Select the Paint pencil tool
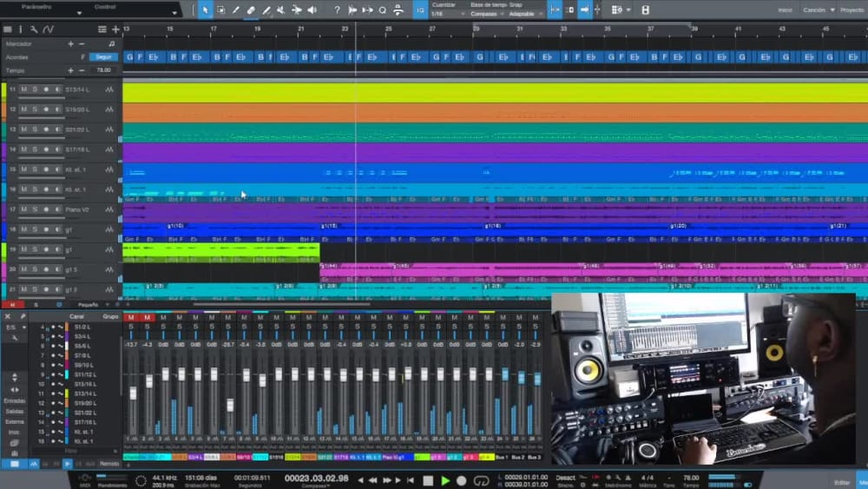 (266, 10)
